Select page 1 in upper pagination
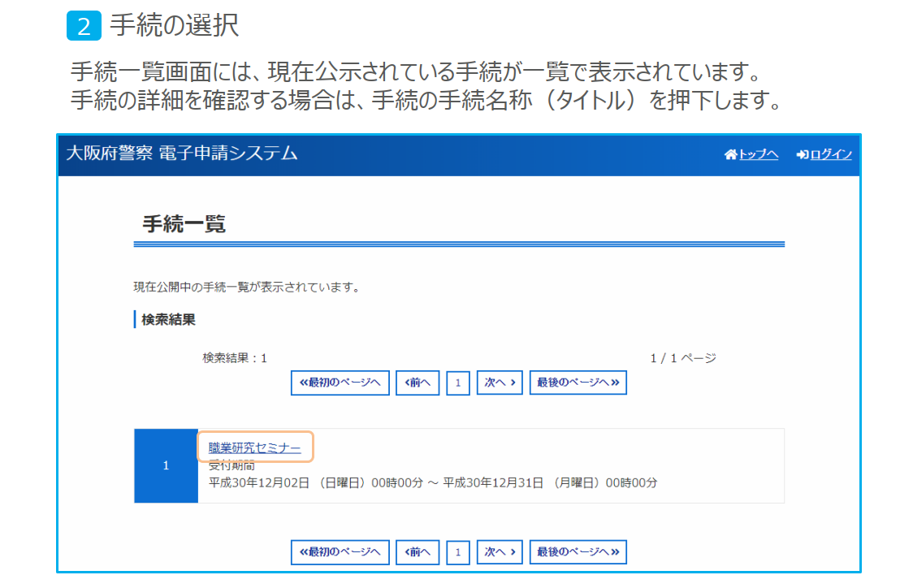This screenshot has width=913, height=588. pos(458,383)
